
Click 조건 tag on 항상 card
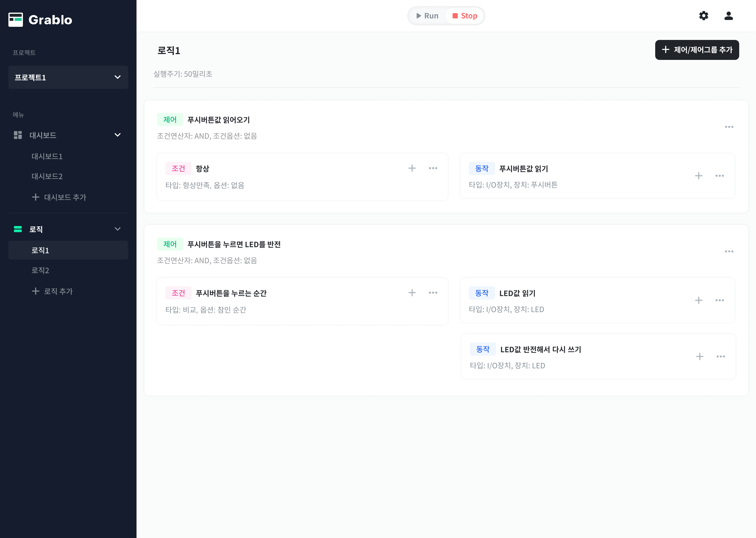(178, 168)
